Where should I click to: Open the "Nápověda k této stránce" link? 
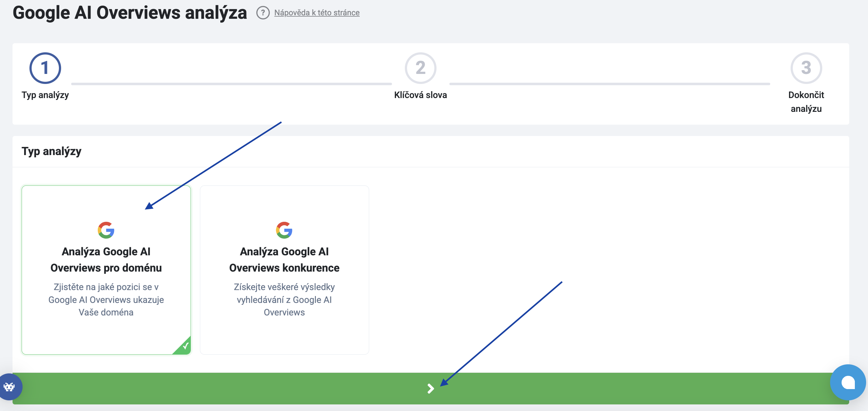coord(316,13)
